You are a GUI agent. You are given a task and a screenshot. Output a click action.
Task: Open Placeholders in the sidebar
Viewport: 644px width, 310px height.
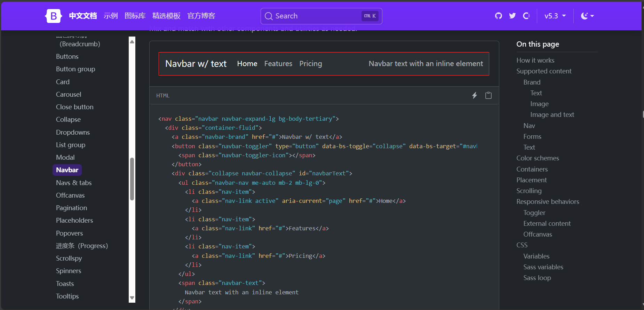tap(74, 220)
